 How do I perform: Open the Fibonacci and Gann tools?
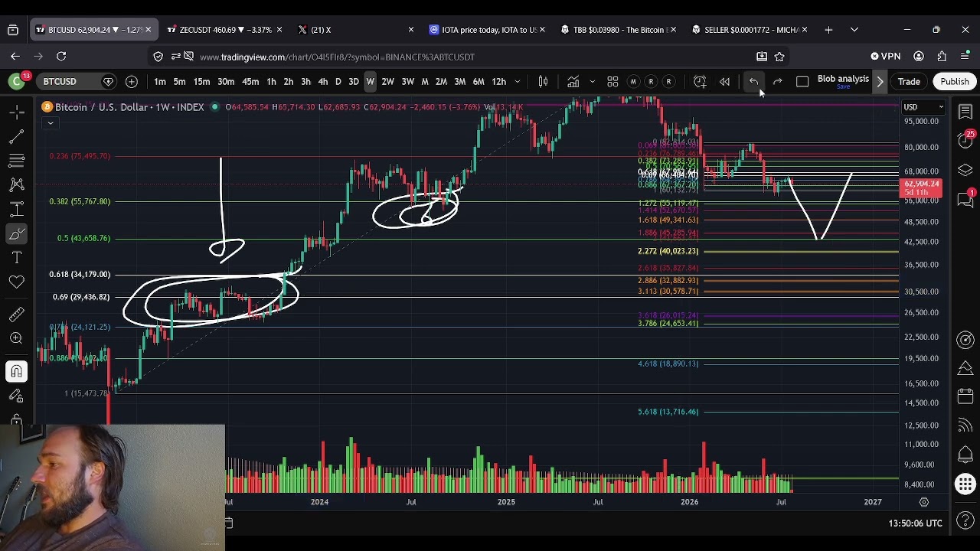[x=16, y=161]
